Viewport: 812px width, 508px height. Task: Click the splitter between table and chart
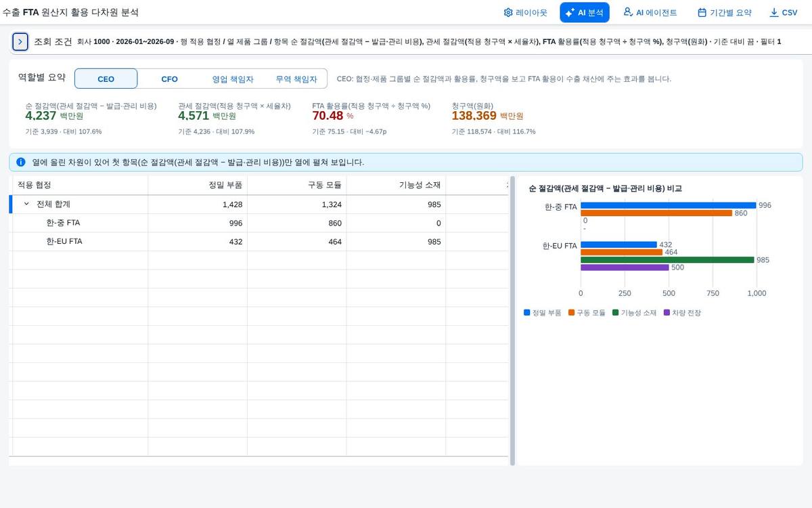(x=512, y=321)
